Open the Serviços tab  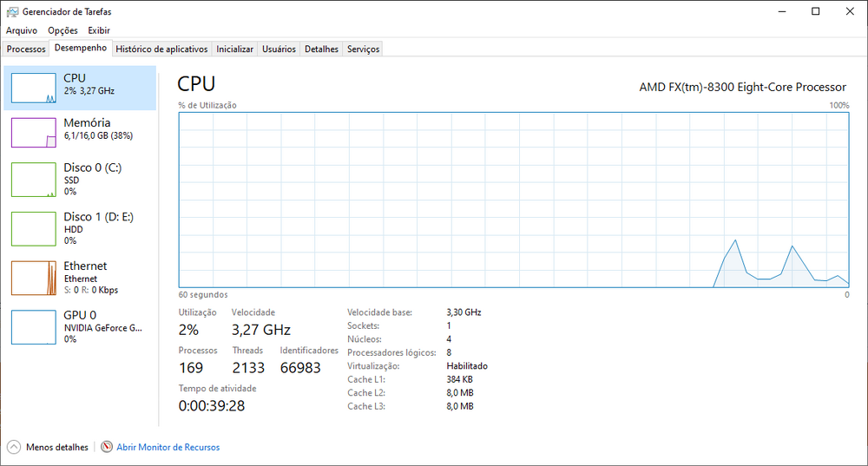tap(363, 49)
